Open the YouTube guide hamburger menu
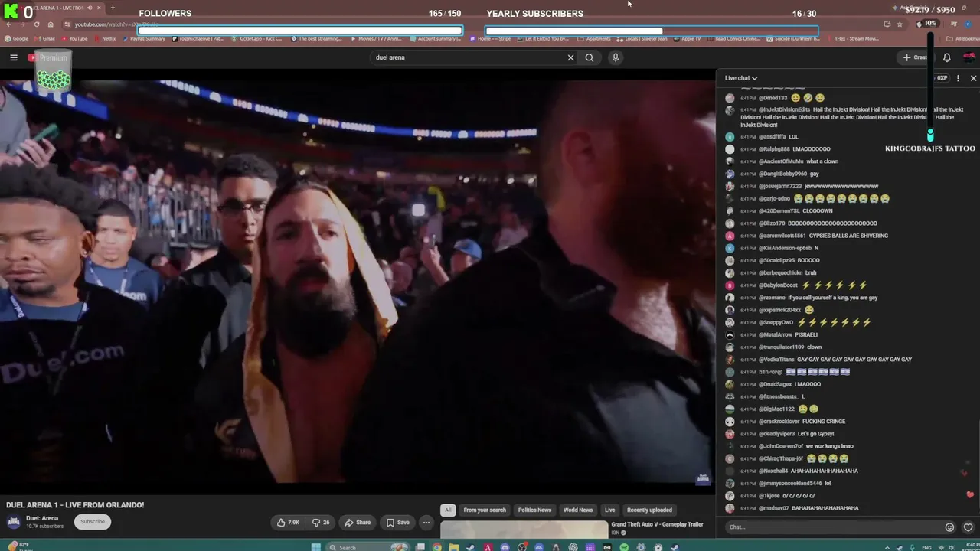This screenshot has width=980, height=551. [x=14, y=57]
